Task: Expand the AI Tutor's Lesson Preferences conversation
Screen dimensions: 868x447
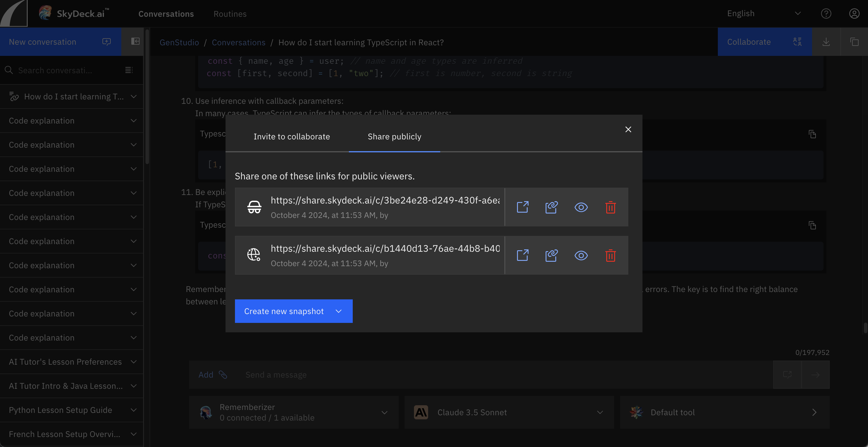Action: (x=133, y=362)
